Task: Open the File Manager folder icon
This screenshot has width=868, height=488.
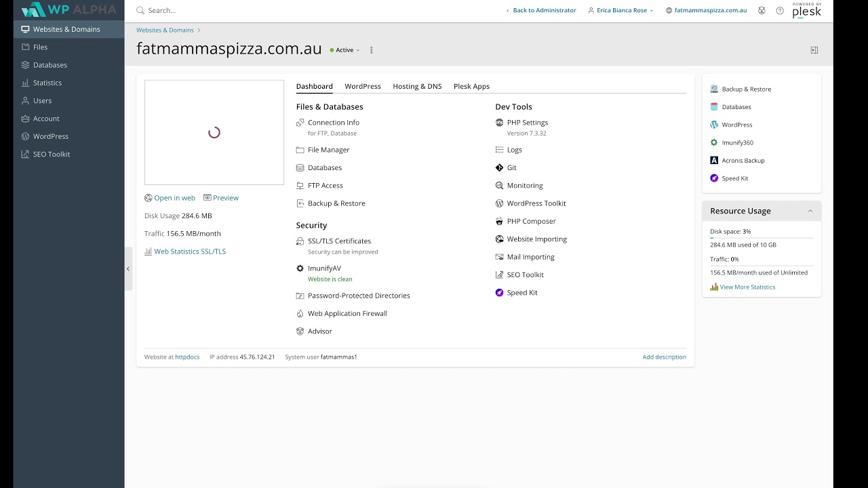Action: (x=300, y=150)
